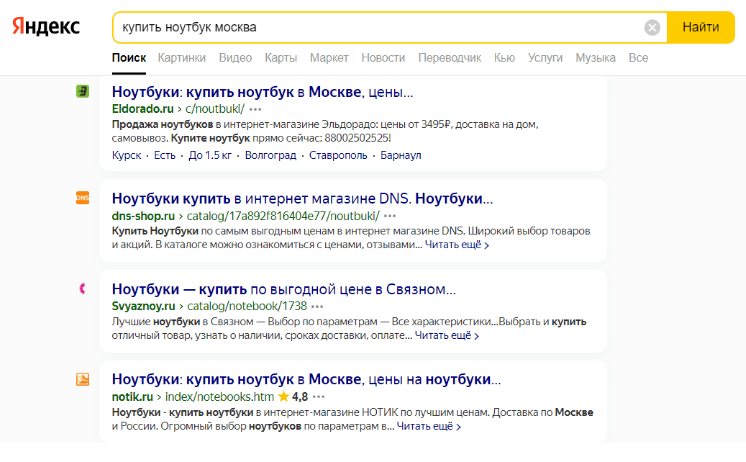Go to the Переводчик tab
746x462 pixels.
click(449, 58)
